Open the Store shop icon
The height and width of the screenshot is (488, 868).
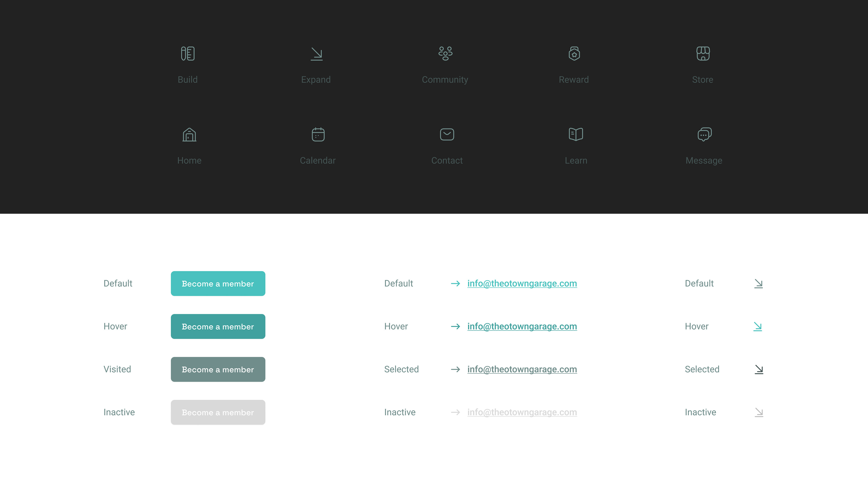pyautogui.click(x=703, y=54)
